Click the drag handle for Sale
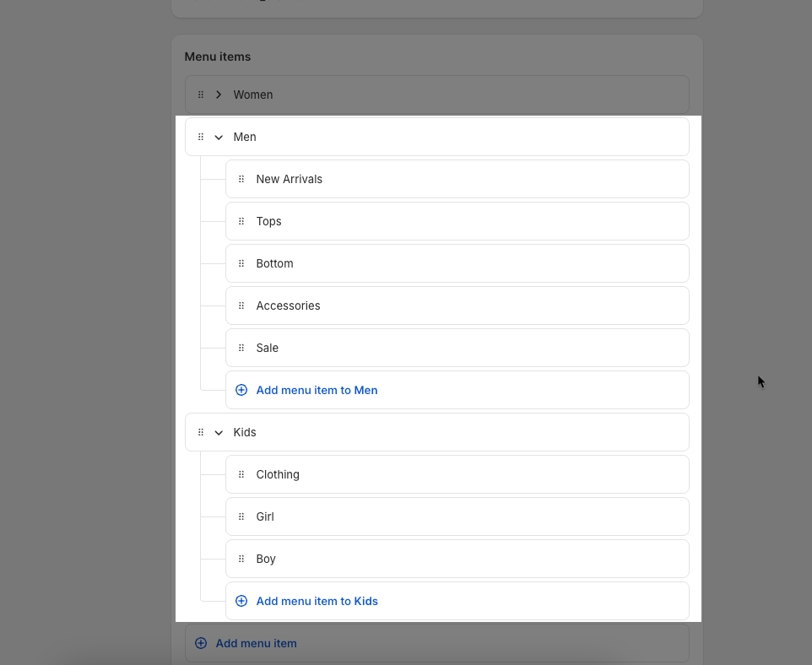Screen dimensions: 812x665 click(241, 348)
